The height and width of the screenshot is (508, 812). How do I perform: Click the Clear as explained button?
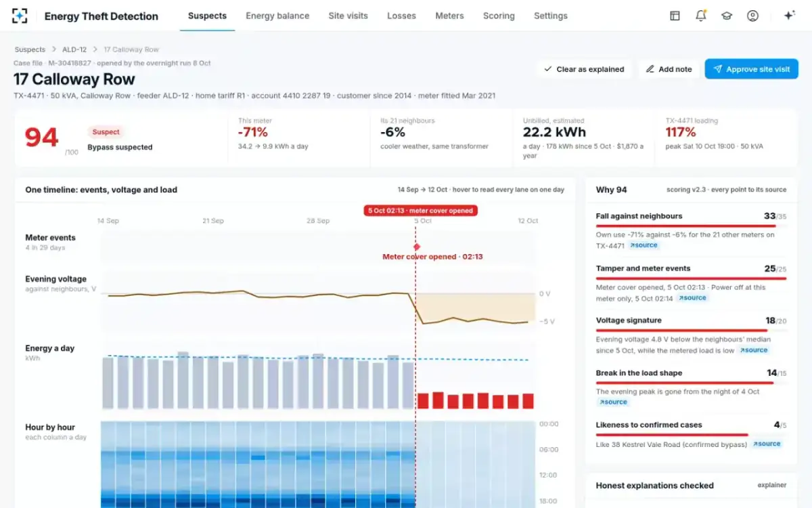pyautogui.click(x=584, y=69)
